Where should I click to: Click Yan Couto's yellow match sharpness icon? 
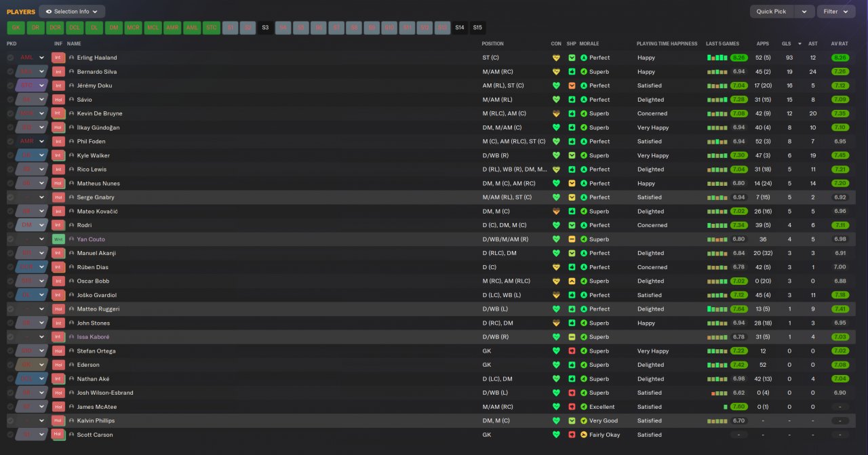tap(572, 239)
